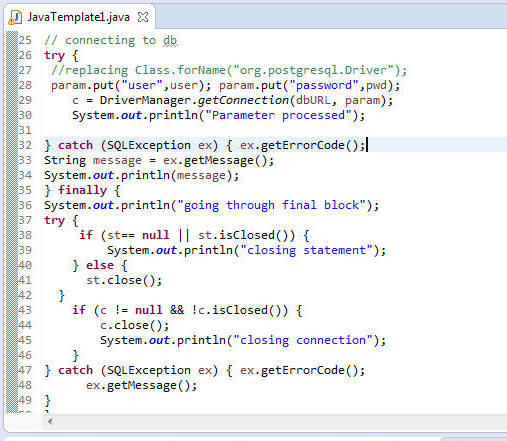
Task: Click "going through final block" string
Action: (x=271, y=205)
